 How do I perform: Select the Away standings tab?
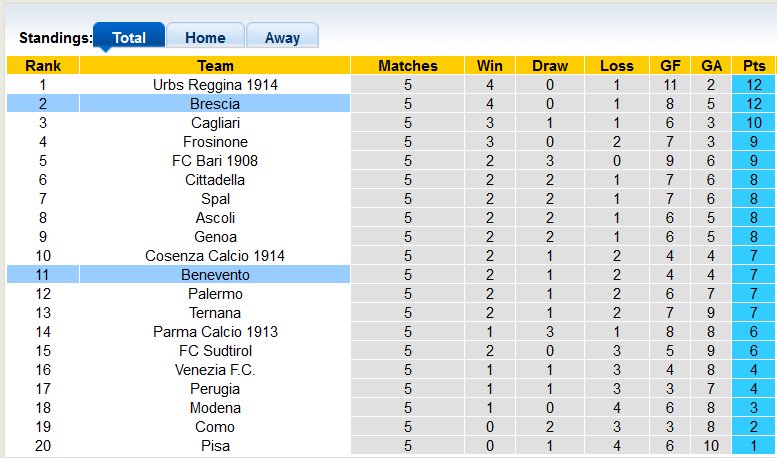pyautogui.click(x=282, y=38)
